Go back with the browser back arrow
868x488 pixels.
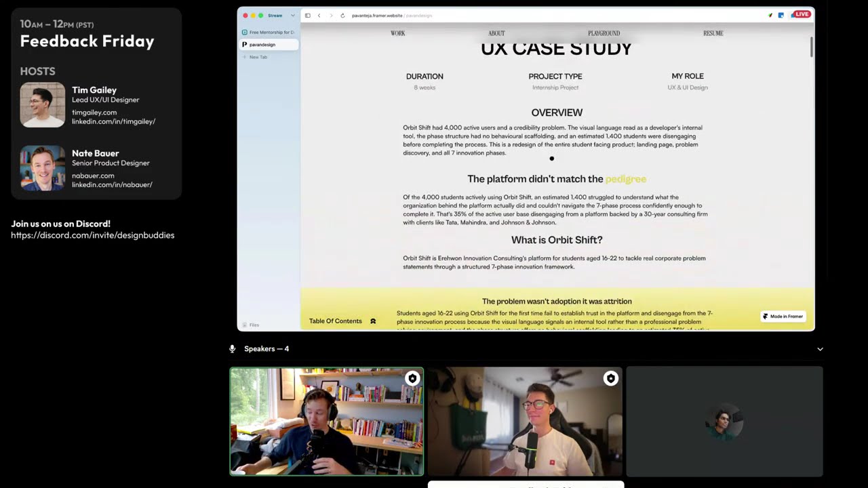tap(319, 16)
